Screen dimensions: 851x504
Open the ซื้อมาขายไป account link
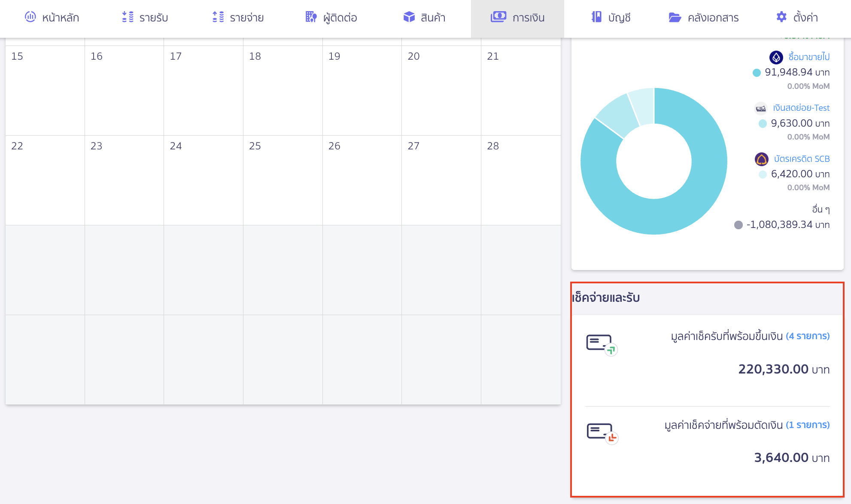pyautogui.click(x=808, y=57)
